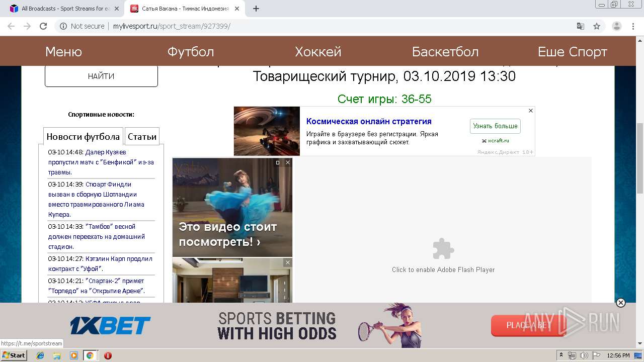Close the All Broadcasts tab
This screenshot has width=644, height=362.
[x=117, y=9]
